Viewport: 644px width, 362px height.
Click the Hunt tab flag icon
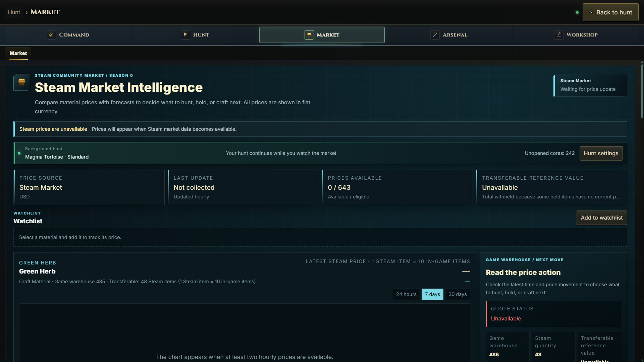(185, 35)
